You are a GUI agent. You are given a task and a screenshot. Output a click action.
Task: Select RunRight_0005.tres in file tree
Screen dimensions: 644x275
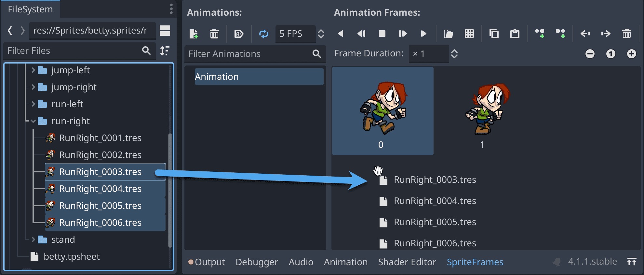coord(105,206)
